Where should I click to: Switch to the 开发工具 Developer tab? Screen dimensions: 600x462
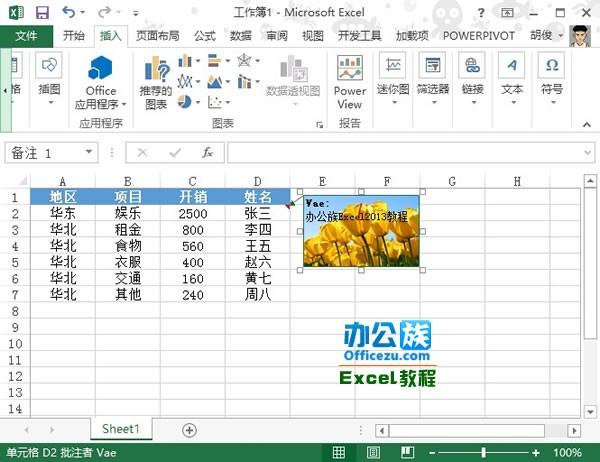(x=359, y=36)
